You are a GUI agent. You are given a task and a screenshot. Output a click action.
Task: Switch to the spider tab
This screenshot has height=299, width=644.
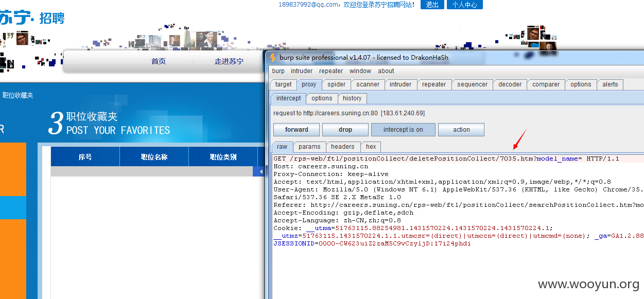coord(337,84)
